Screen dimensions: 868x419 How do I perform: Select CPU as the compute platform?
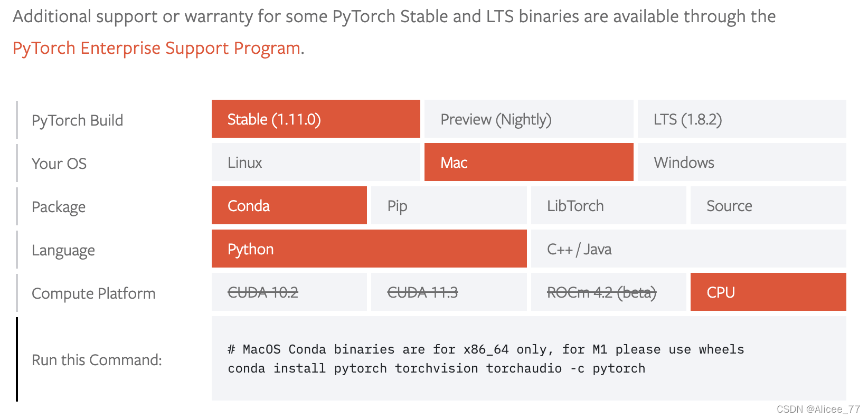tap(768, 292)
